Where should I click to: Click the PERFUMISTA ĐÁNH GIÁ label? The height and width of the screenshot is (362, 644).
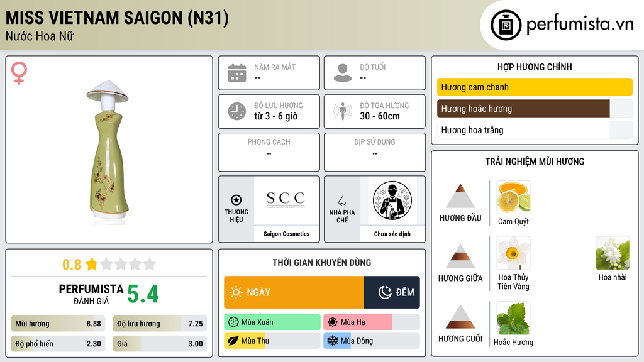pyautogui.click(x=91, y=294)
